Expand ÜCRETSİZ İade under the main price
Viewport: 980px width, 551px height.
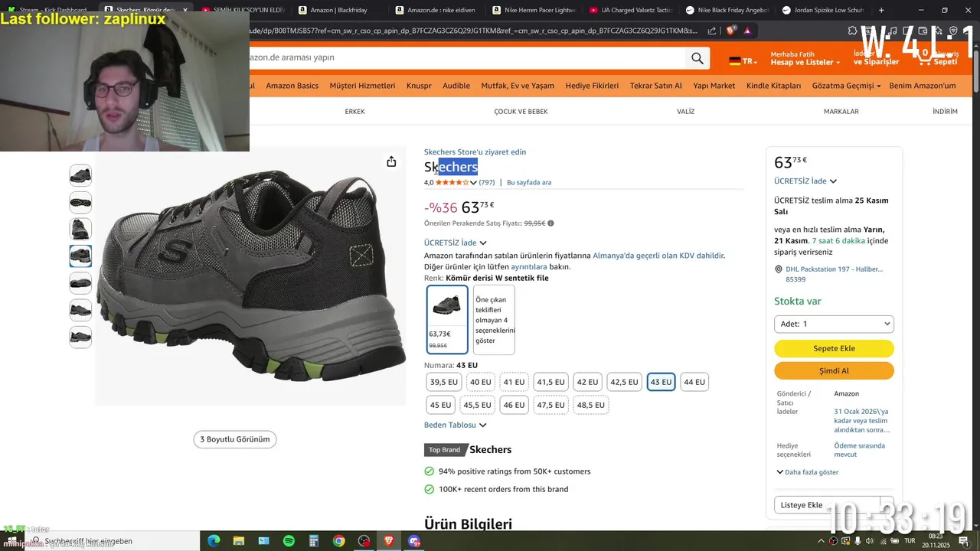(x=456, y=243)
